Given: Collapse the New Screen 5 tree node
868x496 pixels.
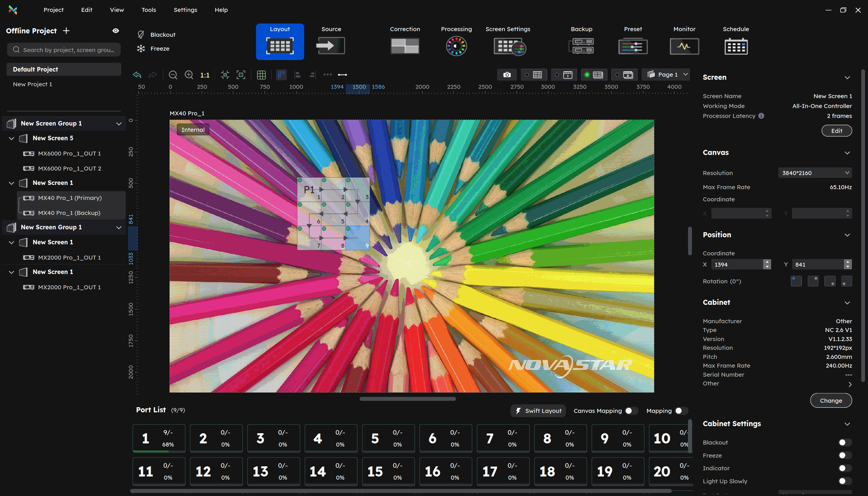Looking at the screenshot, I should tap(12, 138).
